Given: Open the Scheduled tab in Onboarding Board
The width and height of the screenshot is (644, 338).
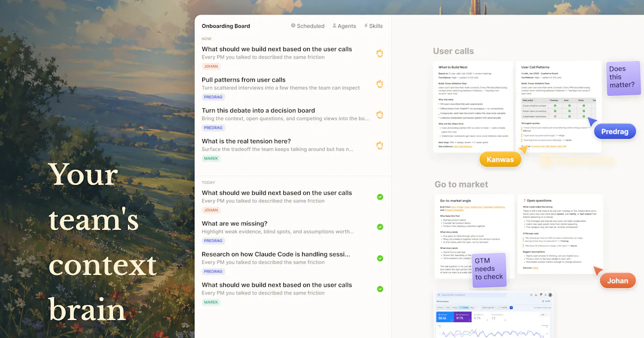Looking at the screenshot, I should 308,26.
